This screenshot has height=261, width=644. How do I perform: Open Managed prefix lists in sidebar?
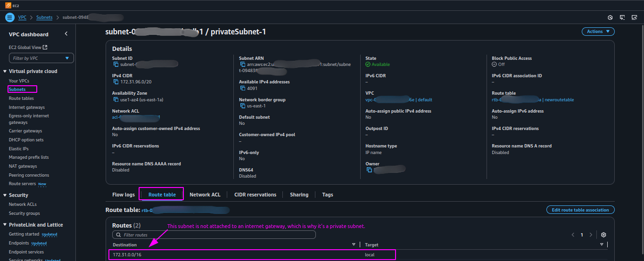click(x=29, y=157)
